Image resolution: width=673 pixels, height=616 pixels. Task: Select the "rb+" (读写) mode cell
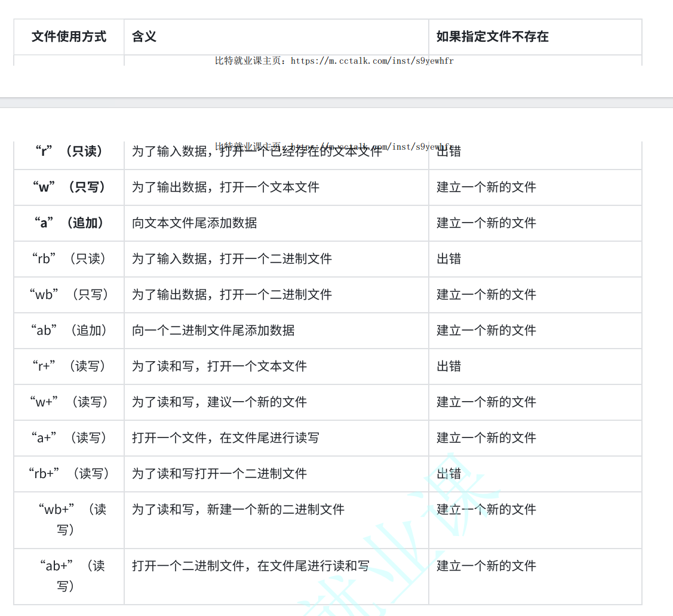coord(69,473)
